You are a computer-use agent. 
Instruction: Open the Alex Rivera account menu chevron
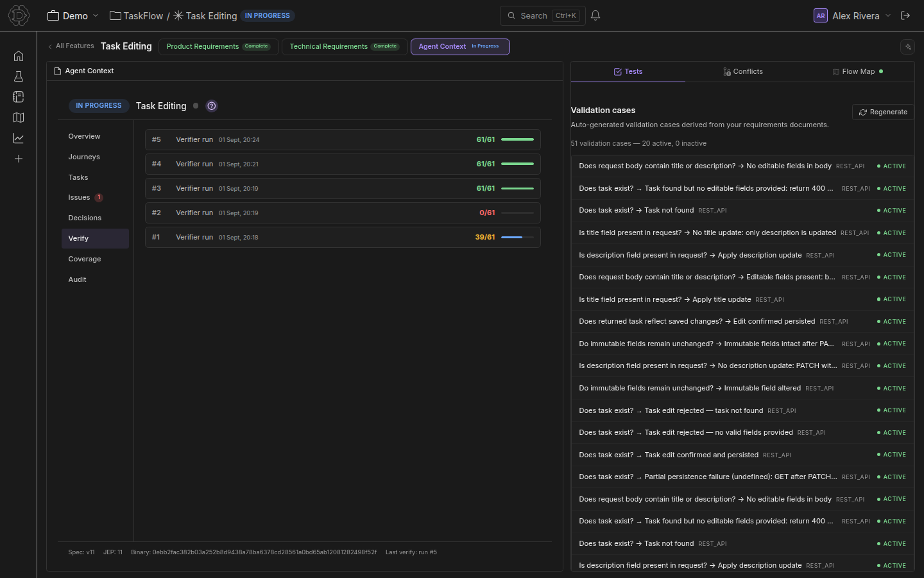point(888,15)
